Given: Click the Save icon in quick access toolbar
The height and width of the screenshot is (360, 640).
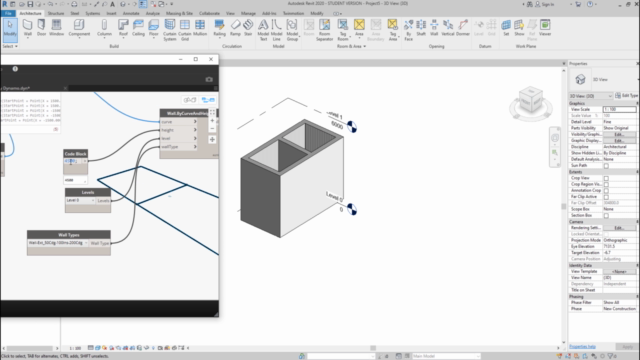Looking at the screenshot, I should coord(30,4).
